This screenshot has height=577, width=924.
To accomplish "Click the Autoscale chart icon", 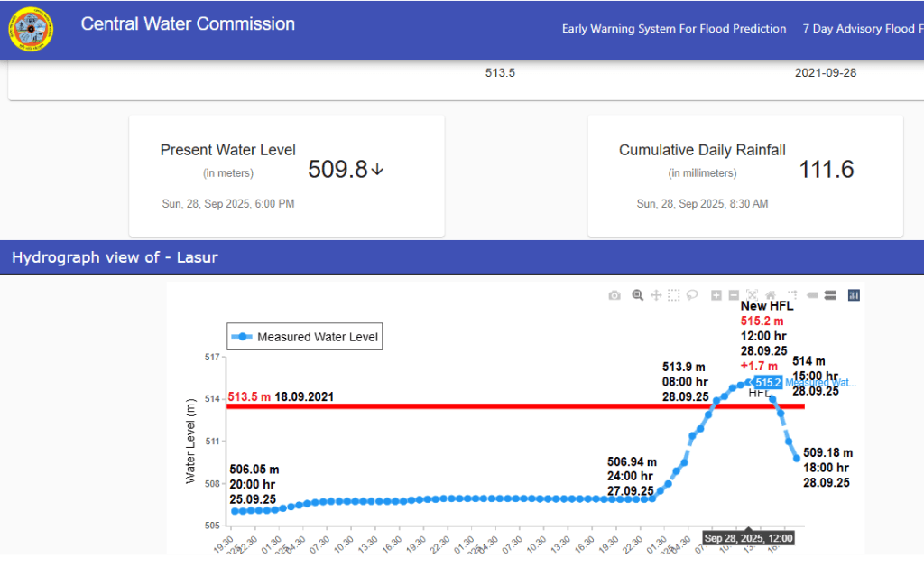I will [753, 295].
